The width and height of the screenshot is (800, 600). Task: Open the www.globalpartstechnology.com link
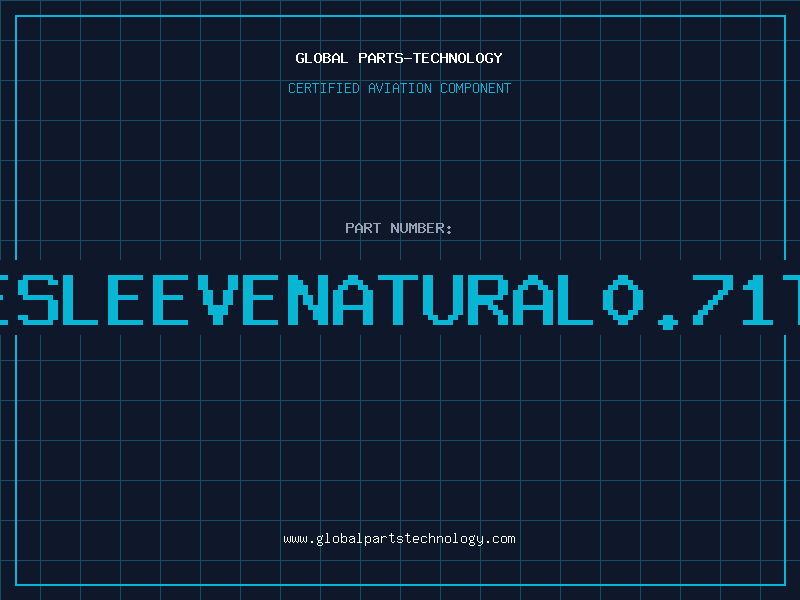click(x=399, y=539)
